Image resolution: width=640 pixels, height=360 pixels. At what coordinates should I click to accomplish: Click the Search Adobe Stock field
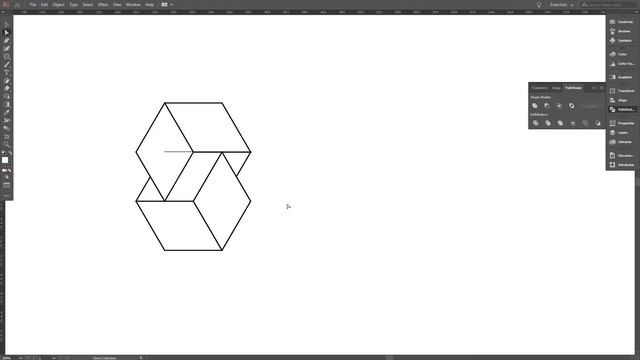(x=608, y=5)
